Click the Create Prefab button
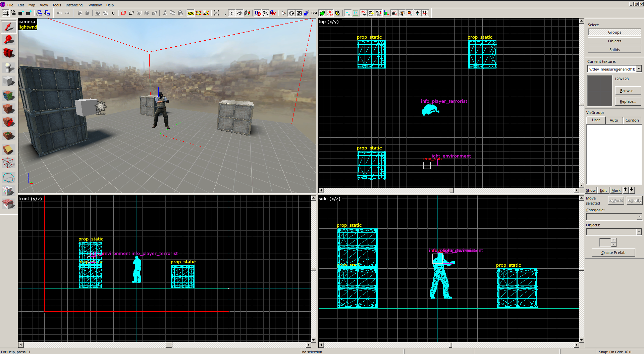Image resolution: width=644 pixels, height=354 pixels. (x=613, y=253)
